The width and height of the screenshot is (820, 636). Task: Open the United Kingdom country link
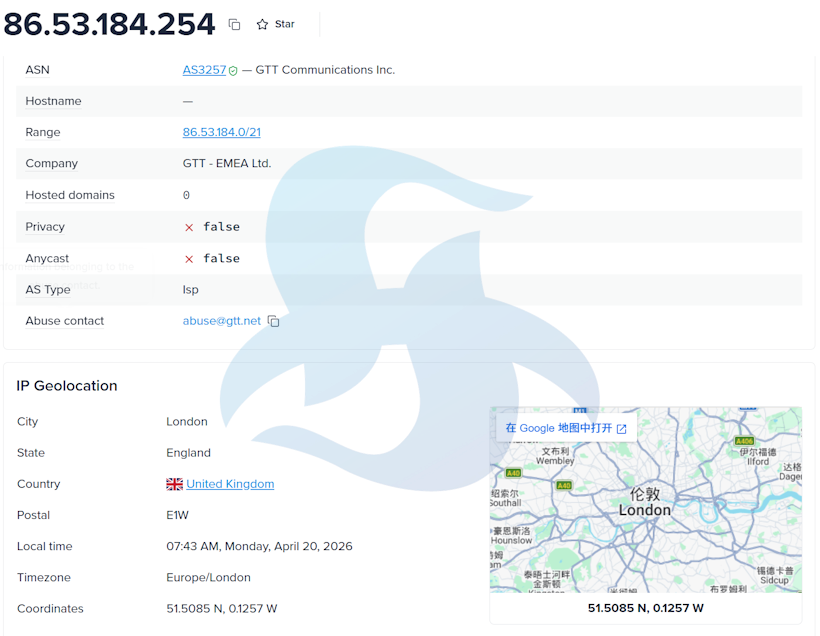click(x=230, y=484)
